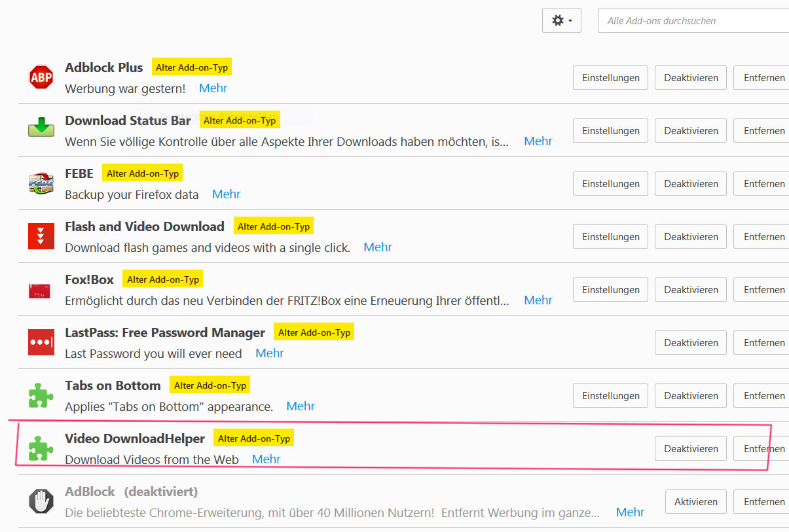This screenshot has height=532, width=789.
Task: Click the LastPass red icon
Action: (41, 342)
